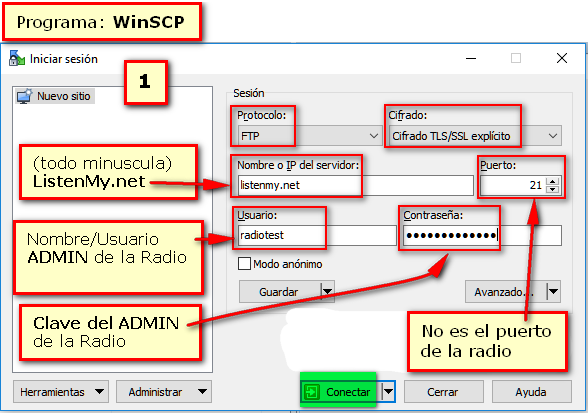This screenshot has height=413, width=588.
Task: Click the WinSCP icon in the title bar
Action: (17, 59)
